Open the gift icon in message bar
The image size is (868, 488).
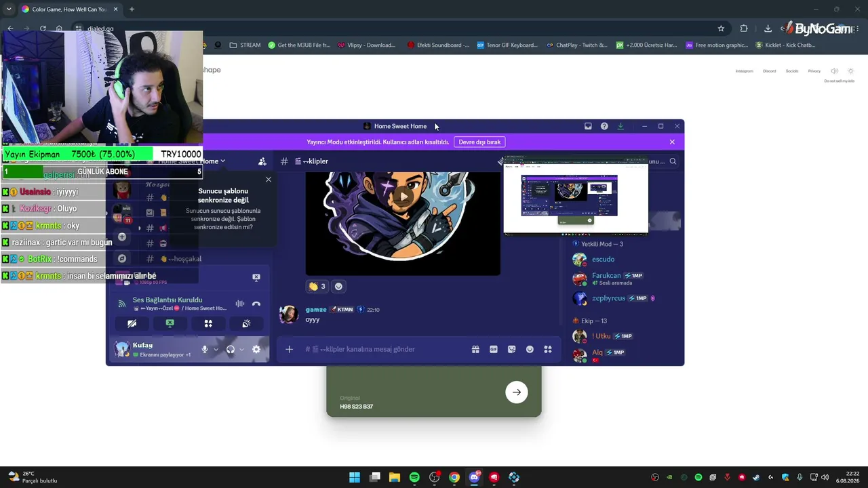coord(475,349)
